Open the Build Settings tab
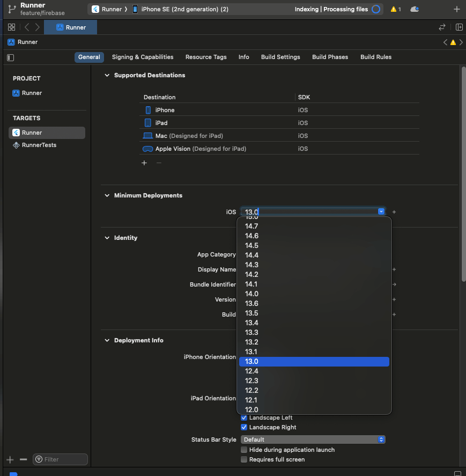This screenshot has width=466, height=476. coord(280,57)
